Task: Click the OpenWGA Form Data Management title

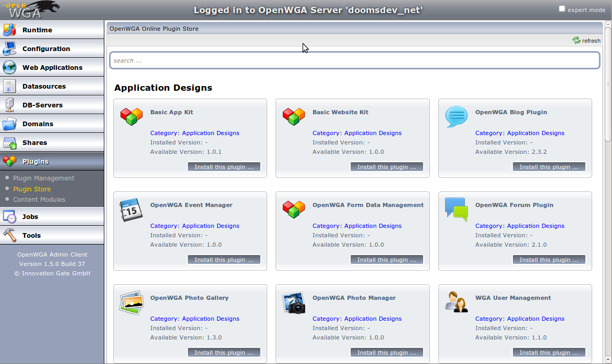Action: pos(368,205)
